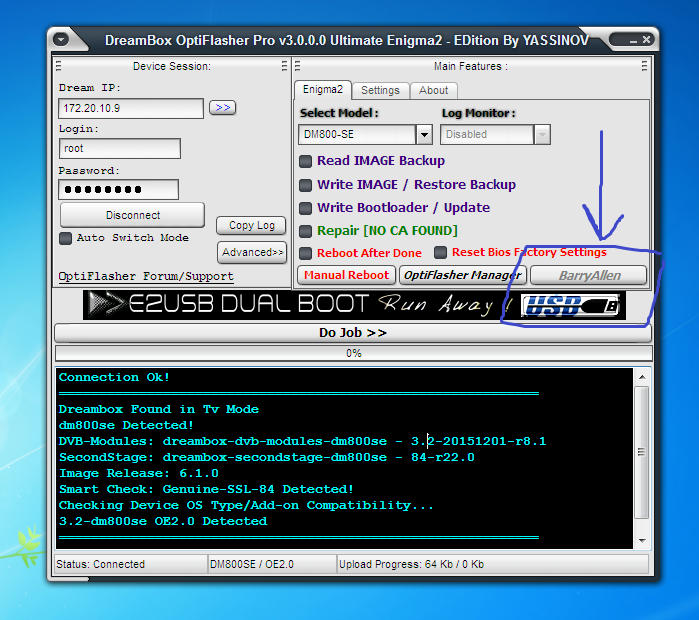Viewport: 699px width, 620px height.
Task: Minimize the OptiFlasher window
Action: click(633, 41)
